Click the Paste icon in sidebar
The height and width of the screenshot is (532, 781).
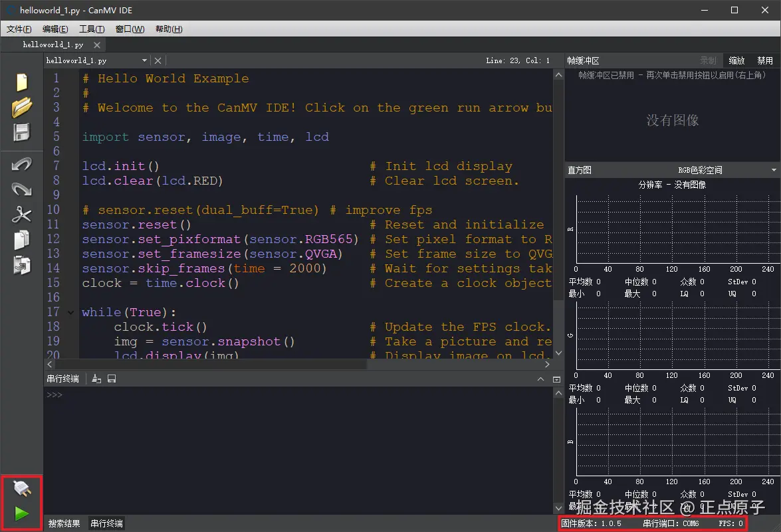[21, 265]
